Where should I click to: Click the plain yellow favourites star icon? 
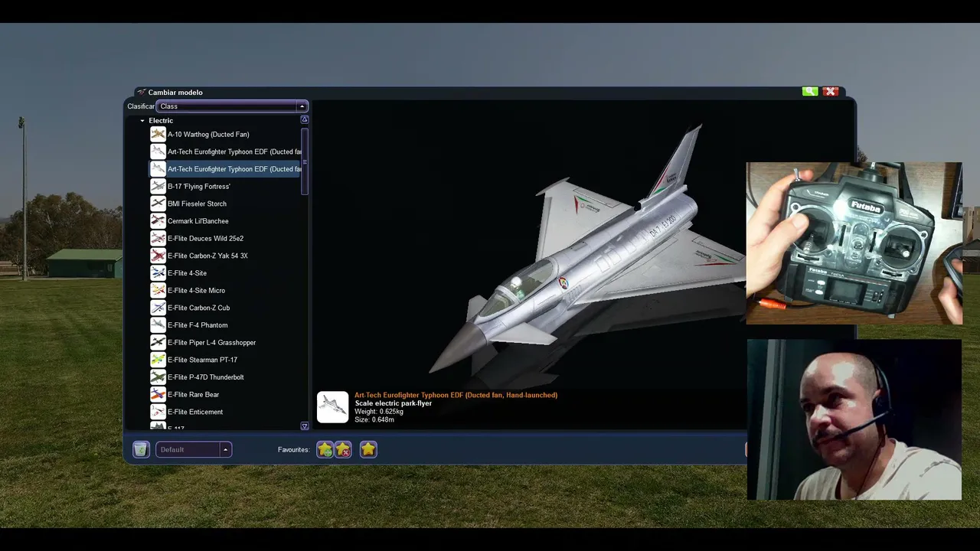368,449
